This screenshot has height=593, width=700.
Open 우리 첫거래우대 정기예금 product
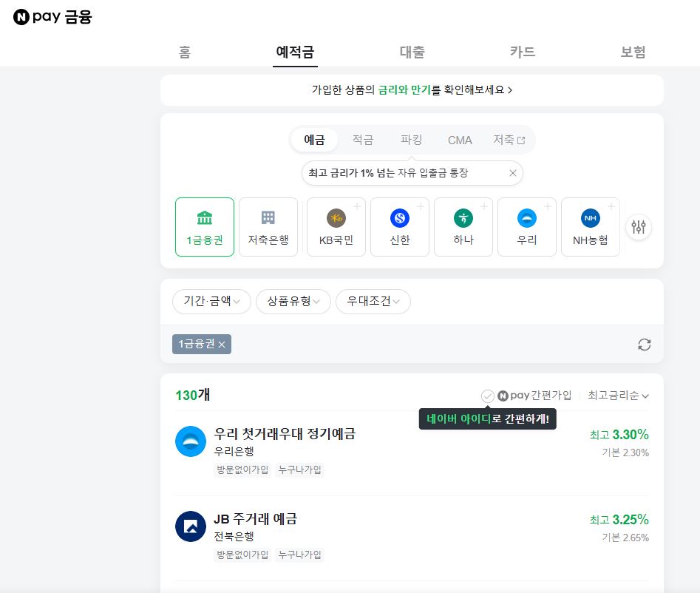pos(285,433)
